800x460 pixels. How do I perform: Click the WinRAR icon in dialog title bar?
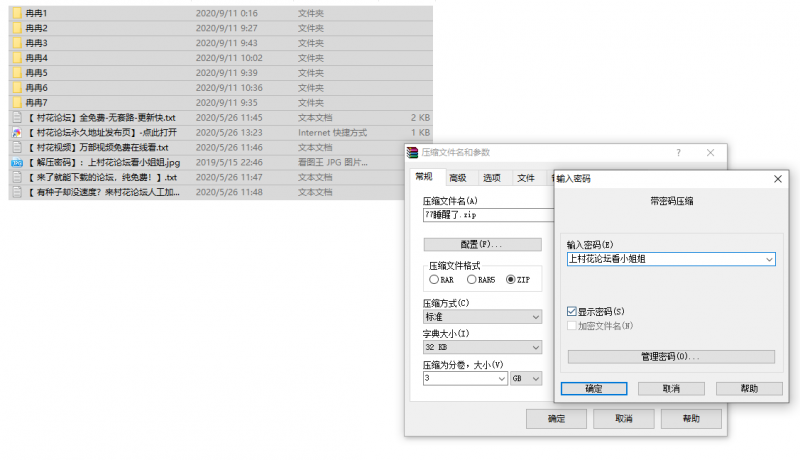(x=412, y=152)
